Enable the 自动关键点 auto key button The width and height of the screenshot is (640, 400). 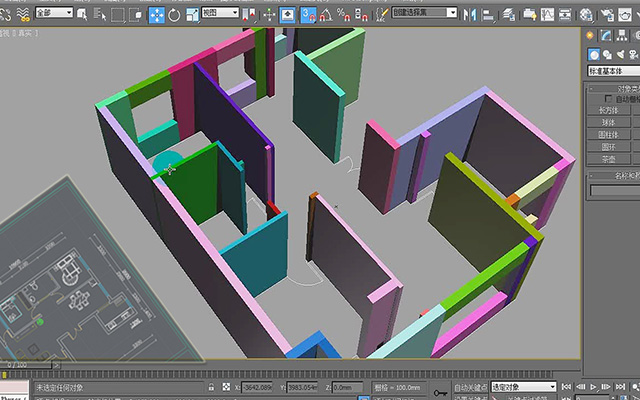click(x=471, y=387)
